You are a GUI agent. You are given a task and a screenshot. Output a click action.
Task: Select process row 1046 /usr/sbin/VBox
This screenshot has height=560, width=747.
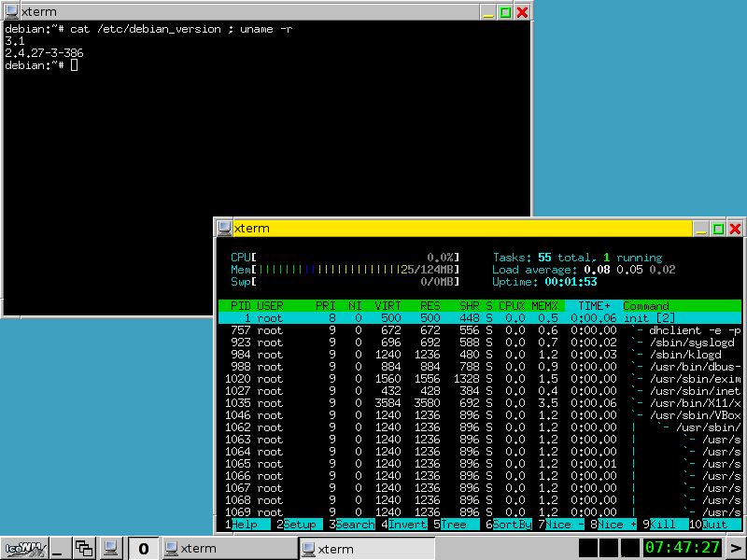tap(480, 415)
